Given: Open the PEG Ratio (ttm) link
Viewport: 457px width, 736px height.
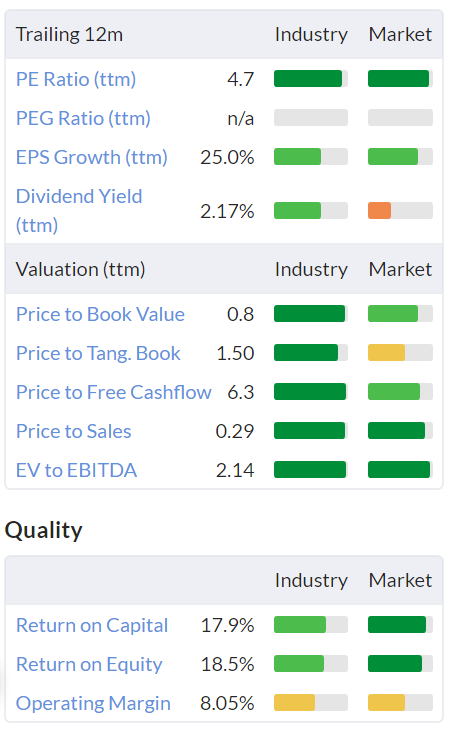Looking at the screenshot, I should (x=83, y=118).
